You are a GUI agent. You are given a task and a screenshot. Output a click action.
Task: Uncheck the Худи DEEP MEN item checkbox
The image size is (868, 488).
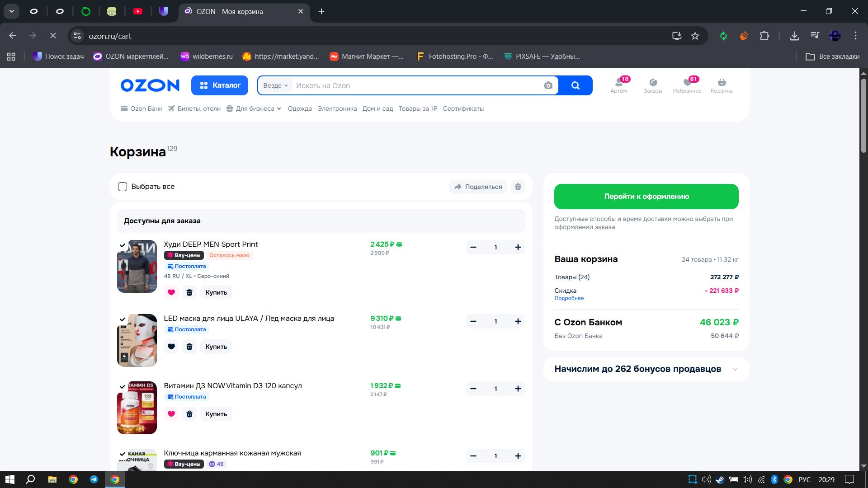click(x=123, y=245)
